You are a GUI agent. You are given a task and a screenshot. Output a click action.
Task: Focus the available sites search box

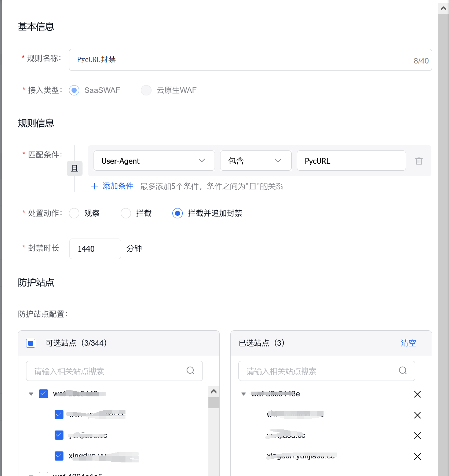[x=114, y=371]
